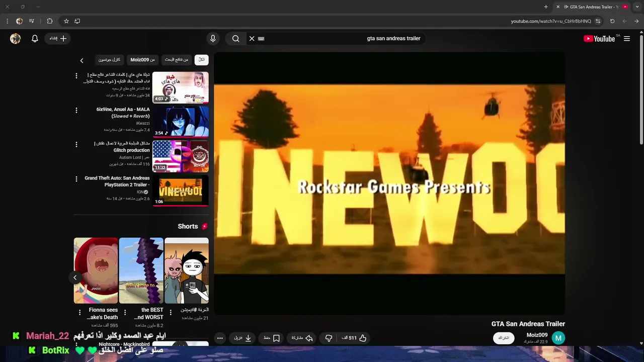
Task: Open IGN San Andreas PlayStation 2 Trailer thumbnail
Action: coord(181,190)
